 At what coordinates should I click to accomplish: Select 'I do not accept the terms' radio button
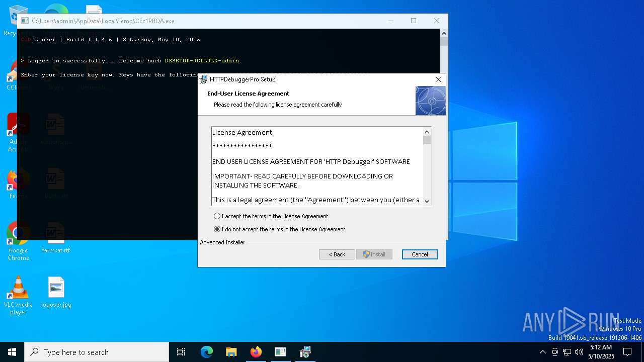coord(217,229)
